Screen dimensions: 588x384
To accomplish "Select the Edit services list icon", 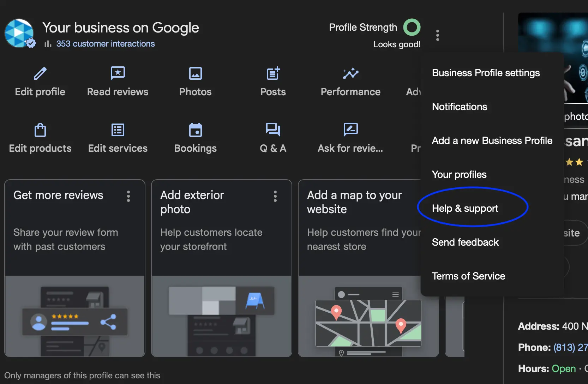I will (x=118, y=130).
